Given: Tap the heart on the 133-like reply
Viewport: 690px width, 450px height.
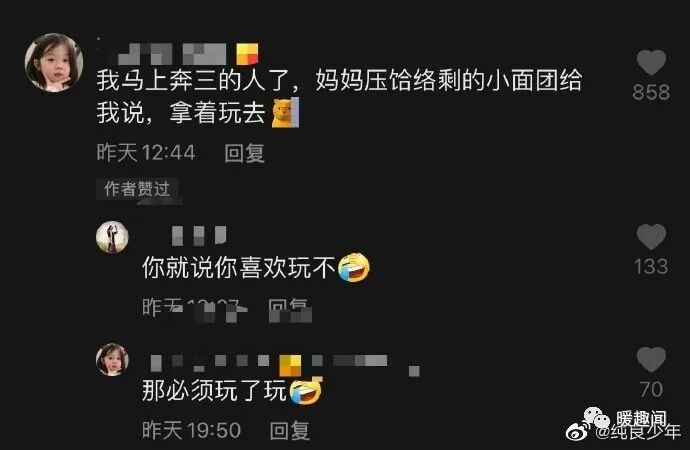Looking at the screenshot, I should pyautogui.click(x=651, y=237).
